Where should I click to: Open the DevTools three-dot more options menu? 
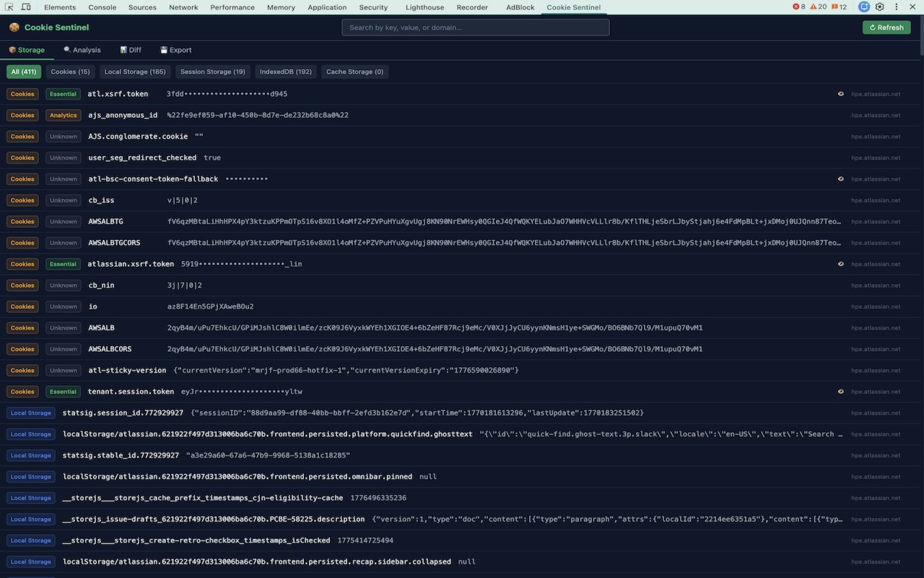pos(896,7)
